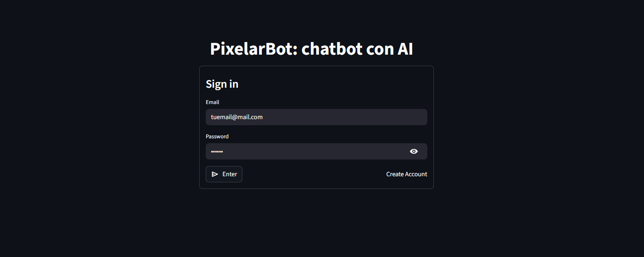
Task: Click the Sign in heading
Action: point(222,84)
